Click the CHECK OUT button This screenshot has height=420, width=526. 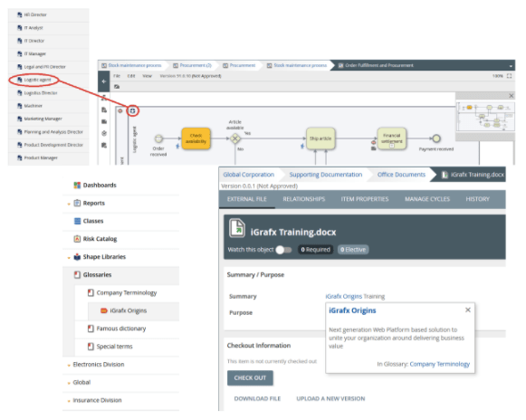[x=250, y=378]
